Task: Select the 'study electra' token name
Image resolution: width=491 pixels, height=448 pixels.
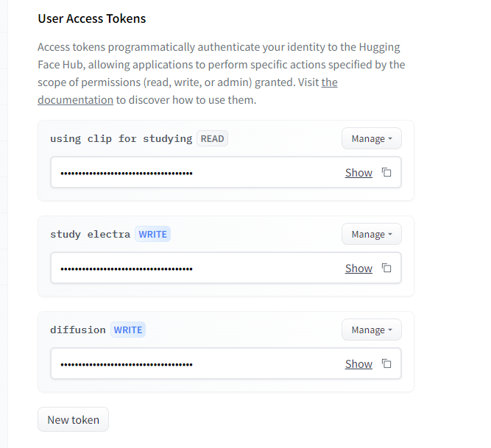Action: [x=91, y=235]
